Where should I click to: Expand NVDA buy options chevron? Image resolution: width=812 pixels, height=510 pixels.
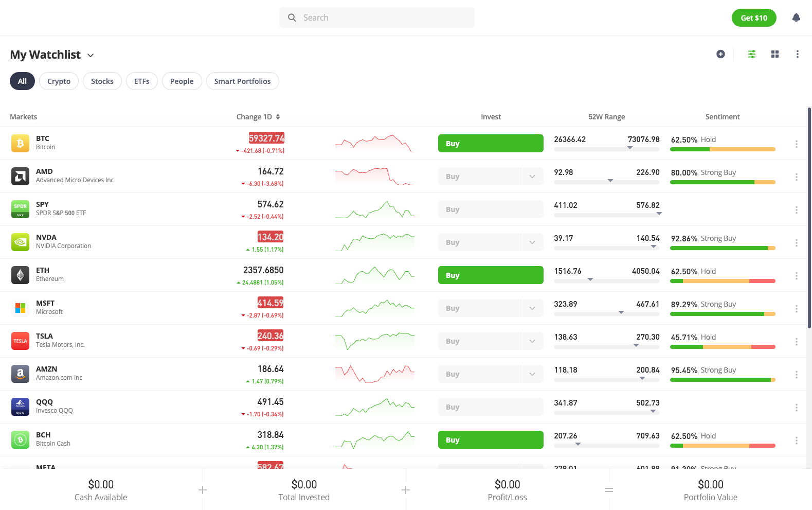click(532, 242)
